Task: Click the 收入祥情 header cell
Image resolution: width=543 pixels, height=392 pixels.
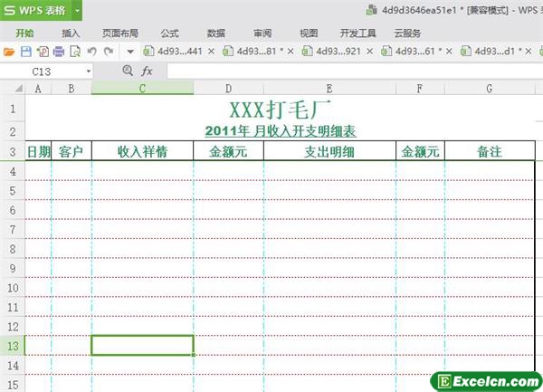Action: click(142, 151)
